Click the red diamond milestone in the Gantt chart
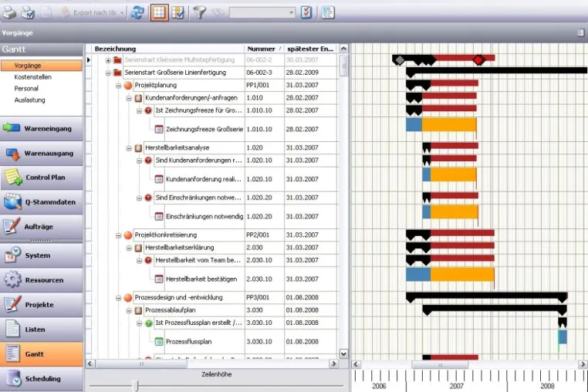588x392 pixels. pos(478,59)
